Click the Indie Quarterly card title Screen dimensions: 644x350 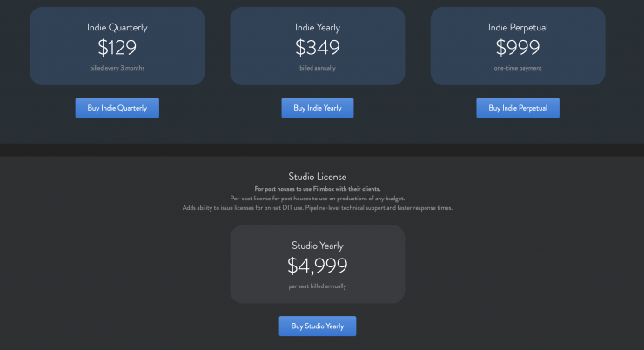117,27
